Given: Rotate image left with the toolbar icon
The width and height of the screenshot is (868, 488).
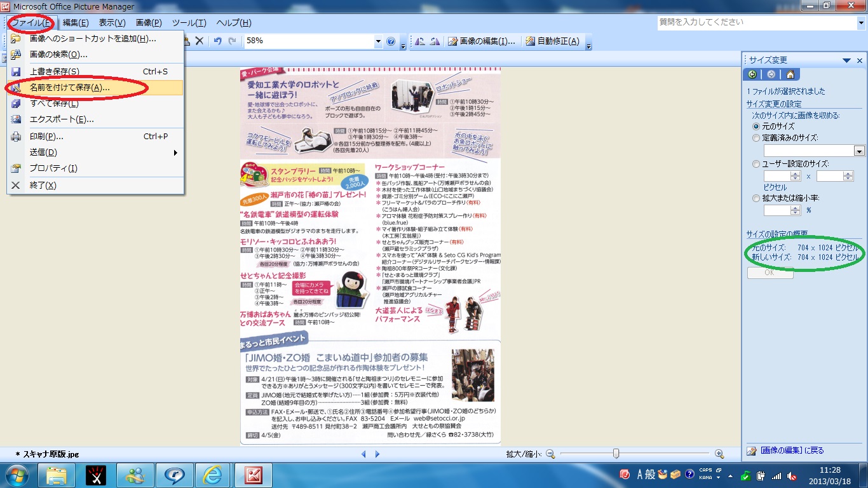Looking at the screenshot, I should tap(420, 41).
